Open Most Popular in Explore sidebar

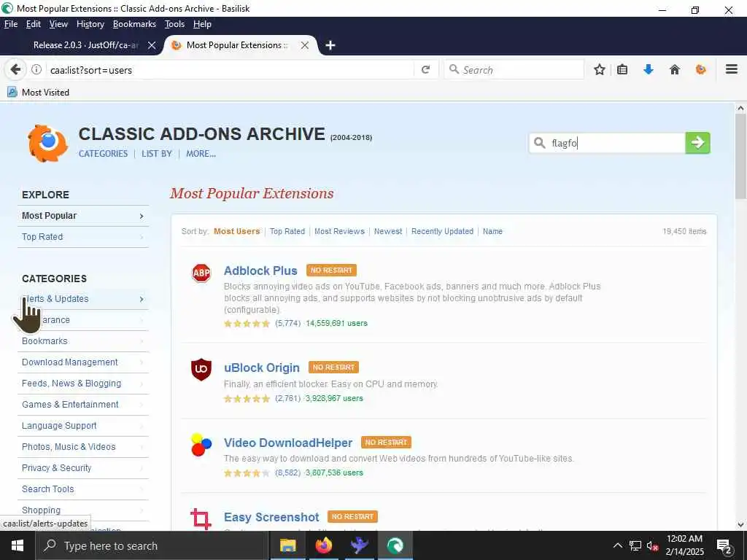click(x=83, y=216)
